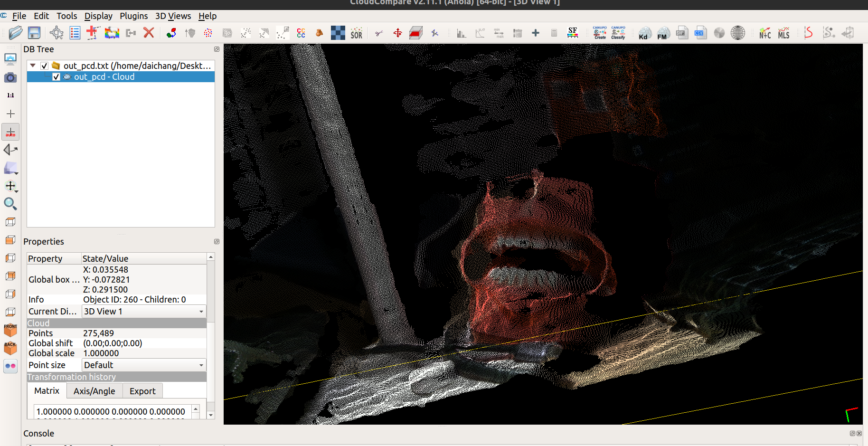Open the File menu
This screenshot has height=446, width=868.
(19, 16)
